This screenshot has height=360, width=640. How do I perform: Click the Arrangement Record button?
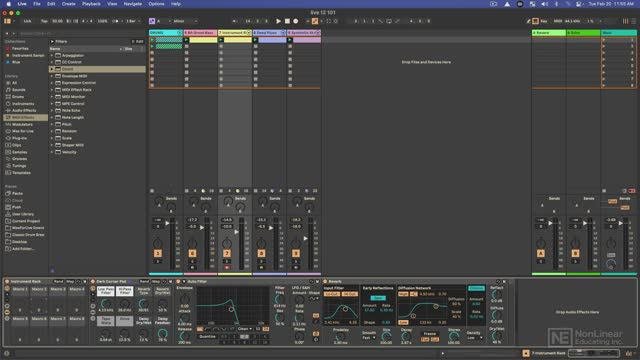click(x=296, y=21)
